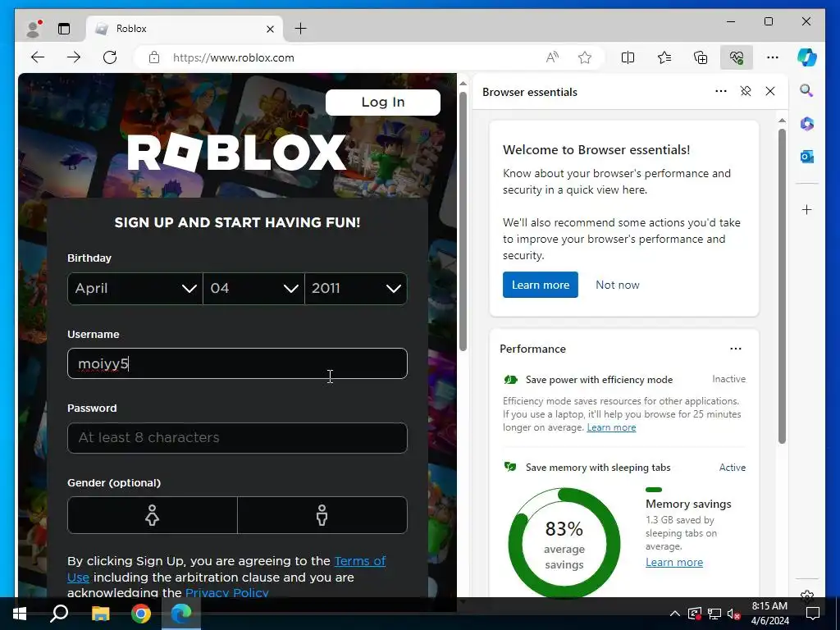Open Google Chrome from the taskbar
840x630 pixels.
(141, 614)
